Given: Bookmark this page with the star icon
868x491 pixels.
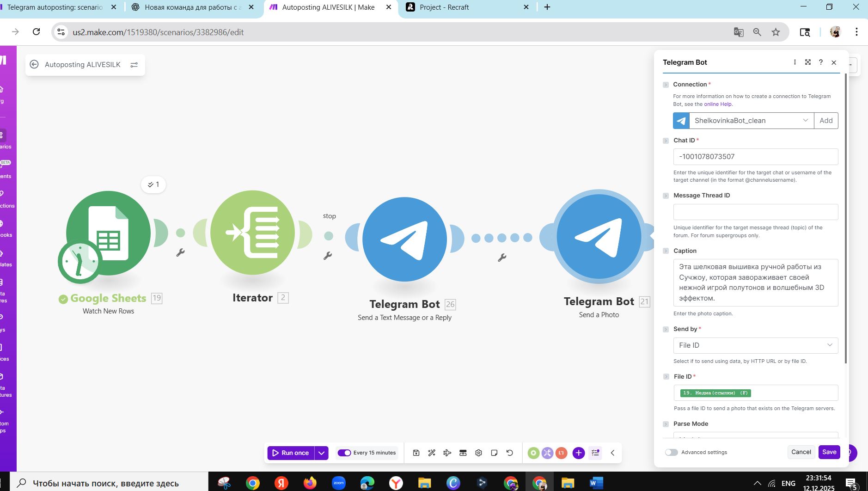Looking at the screenshot, I should 776,32.
